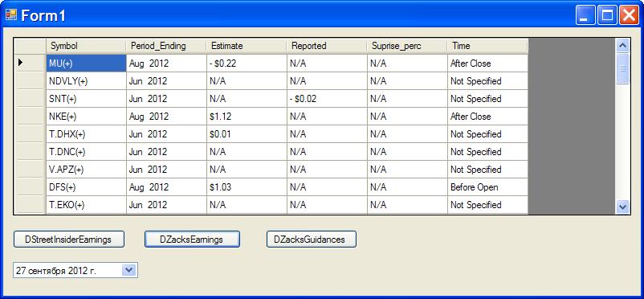Image resolution: width=644 pixels, height=299 pixels.
Task: Select the T.DNC(+) symbol cell
Action: click(86, 152)
